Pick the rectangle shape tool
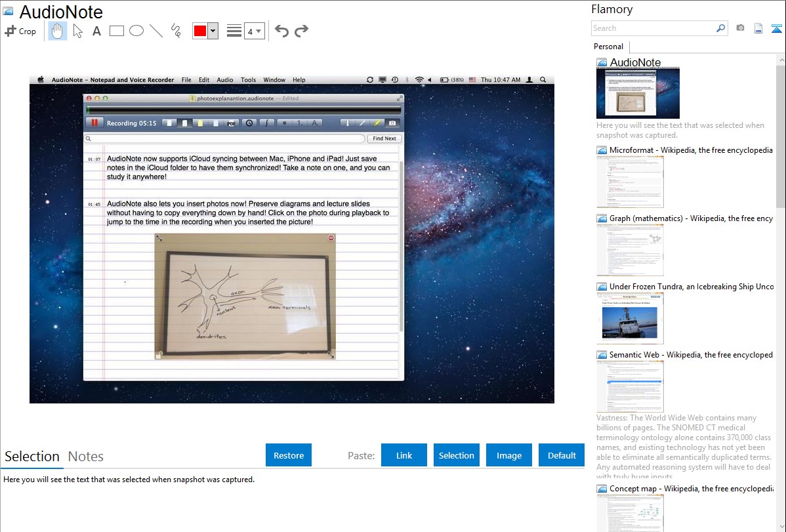 pos(116,31)
